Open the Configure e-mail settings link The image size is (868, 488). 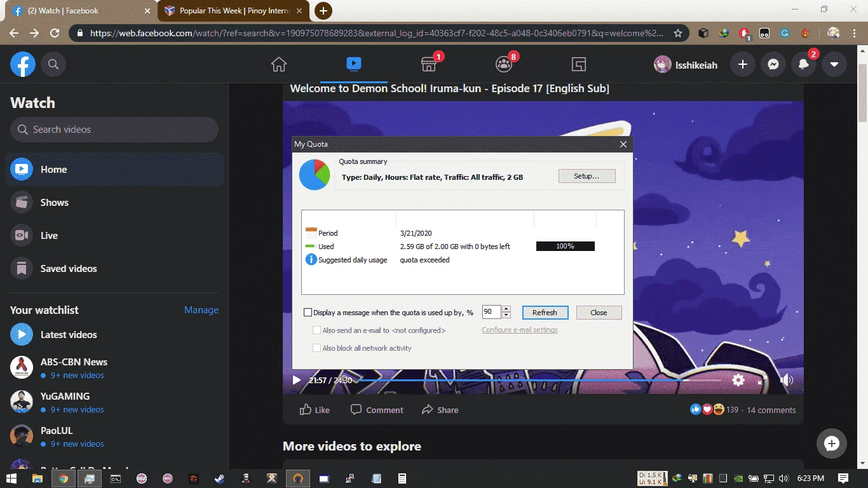click(520, 330)
